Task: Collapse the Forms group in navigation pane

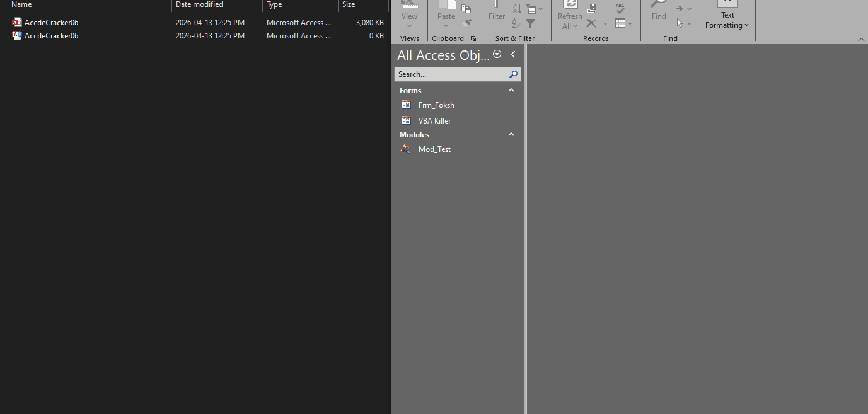Action: point(511,91)
